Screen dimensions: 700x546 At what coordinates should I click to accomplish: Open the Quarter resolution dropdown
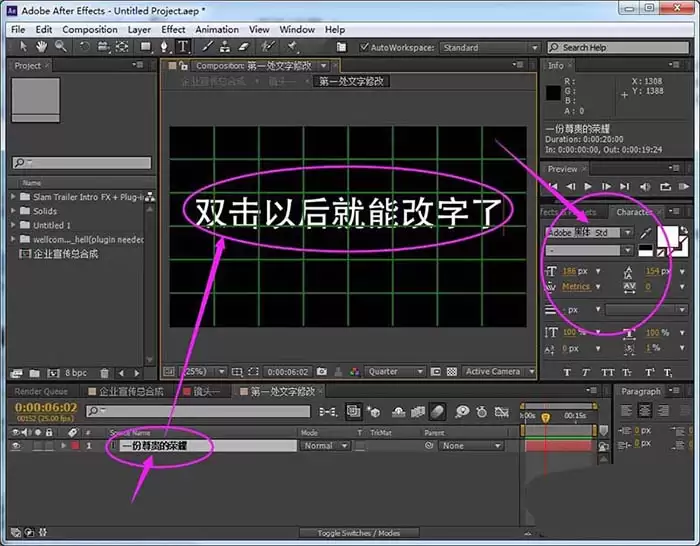tap(395, 371)
